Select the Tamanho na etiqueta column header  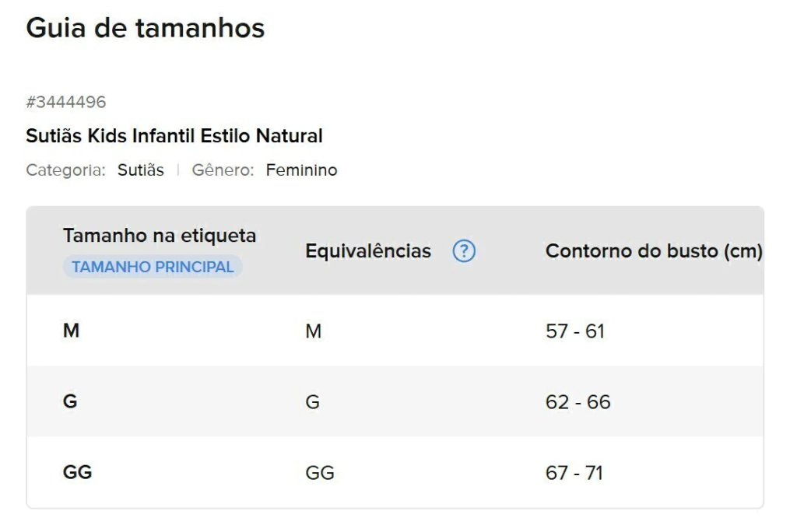160,235
